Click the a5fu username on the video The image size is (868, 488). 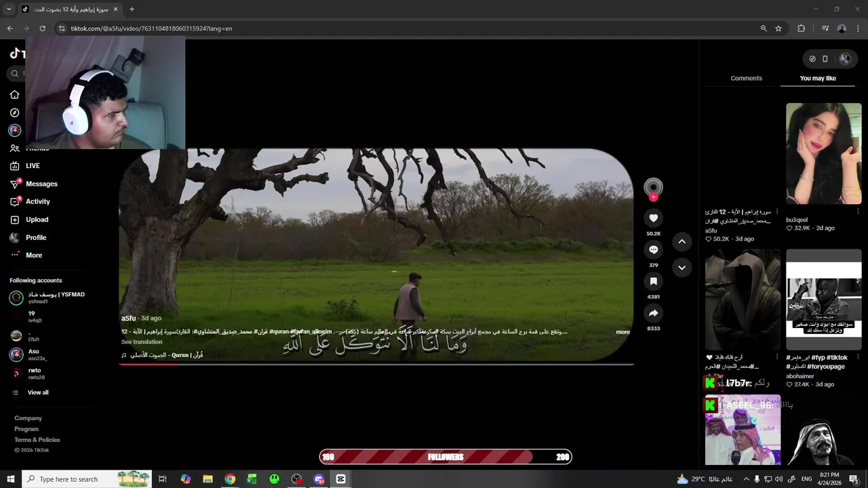point(128,319)
